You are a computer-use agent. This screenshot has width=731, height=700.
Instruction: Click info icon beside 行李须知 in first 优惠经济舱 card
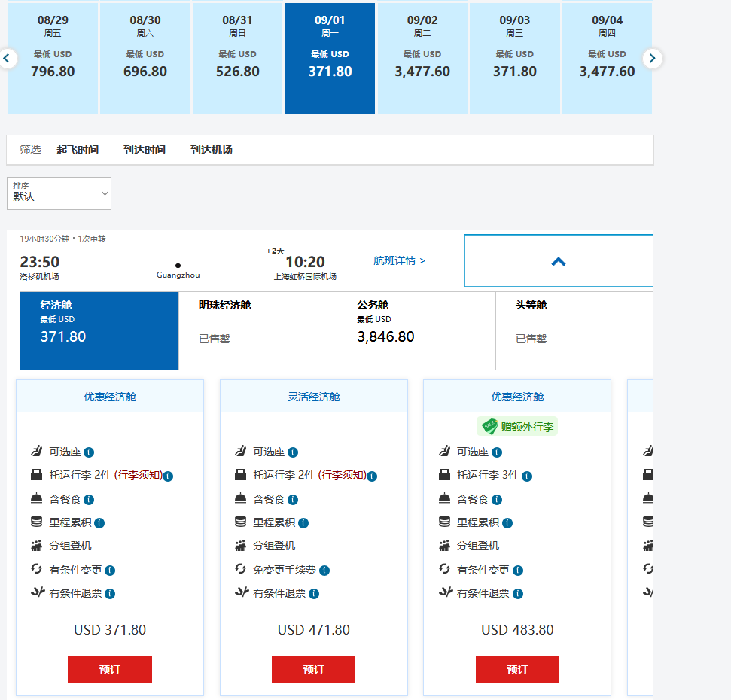169,476
